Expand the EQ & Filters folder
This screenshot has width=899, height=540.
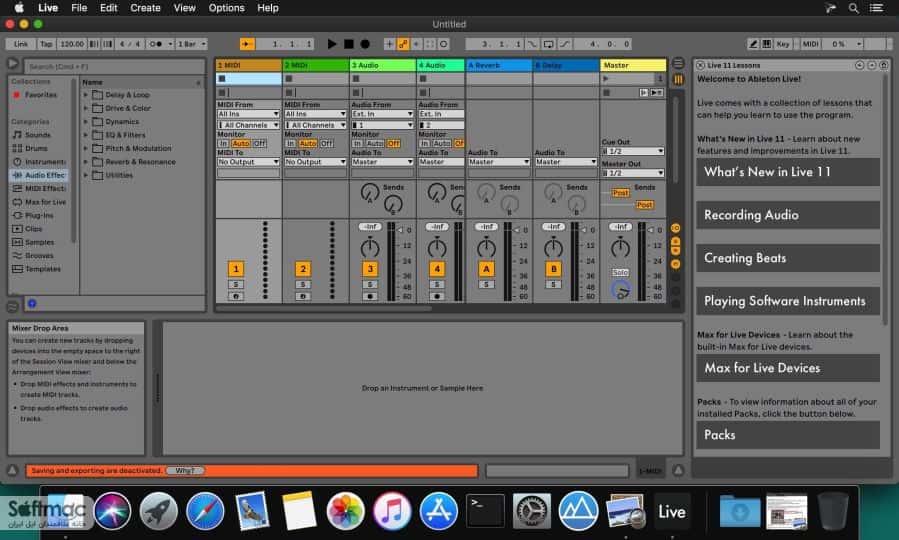pyautogui.click(x=86, y=135)
